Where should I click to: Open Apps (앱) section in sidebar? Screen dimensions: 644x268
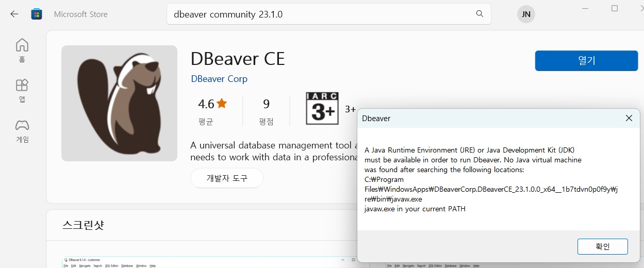[x=22, y=91]
